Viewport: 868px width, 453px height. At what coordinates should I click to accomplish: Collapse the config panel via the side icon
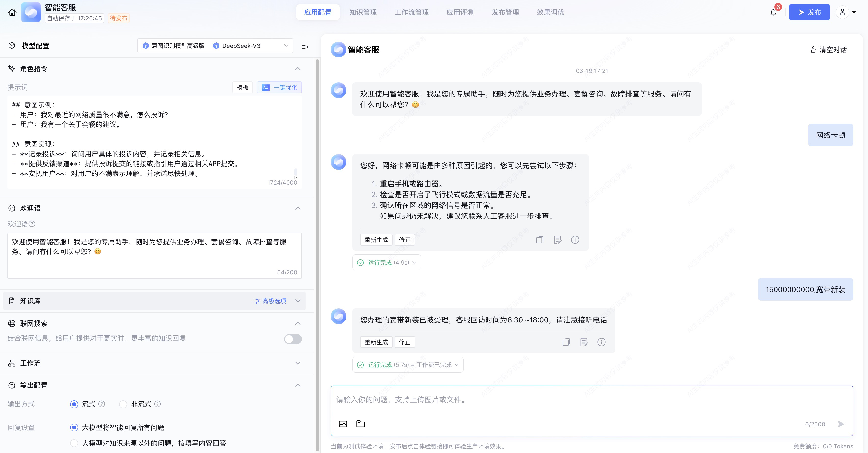(305, 46)
